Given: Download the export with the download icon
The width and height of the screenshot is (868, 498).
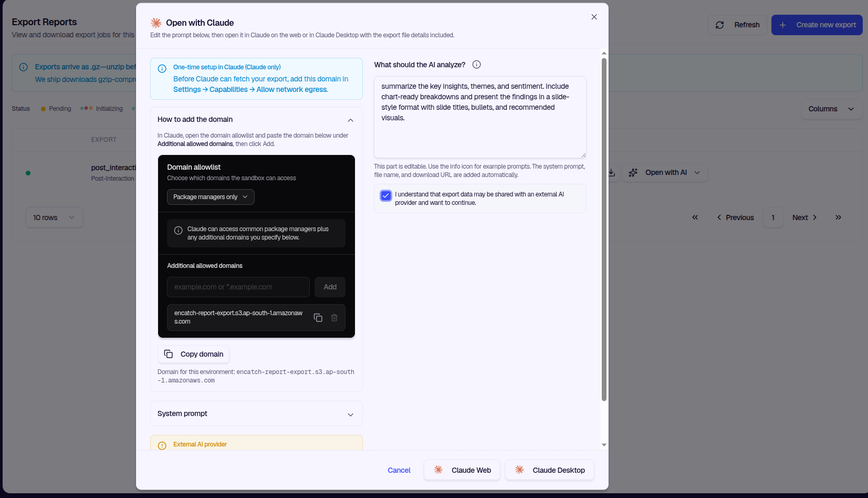Looking at the screenshot, I should (612, 172).
